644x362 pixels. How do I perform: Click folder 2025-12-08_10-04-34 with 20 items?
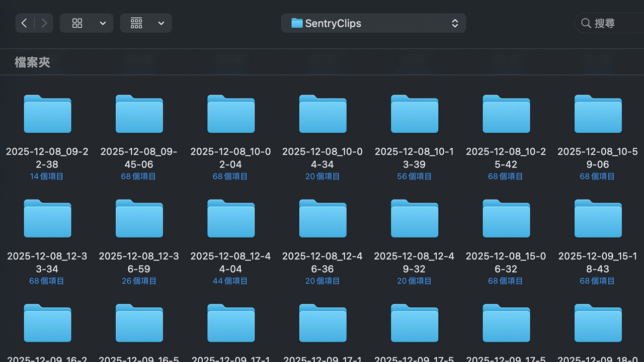pyautogui.click(x=323, y=114)
